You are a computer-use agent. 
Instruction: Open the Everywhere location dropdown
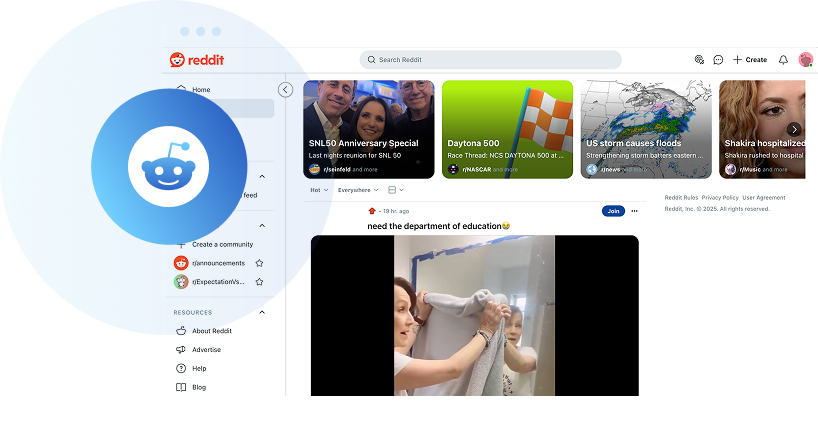358,190
